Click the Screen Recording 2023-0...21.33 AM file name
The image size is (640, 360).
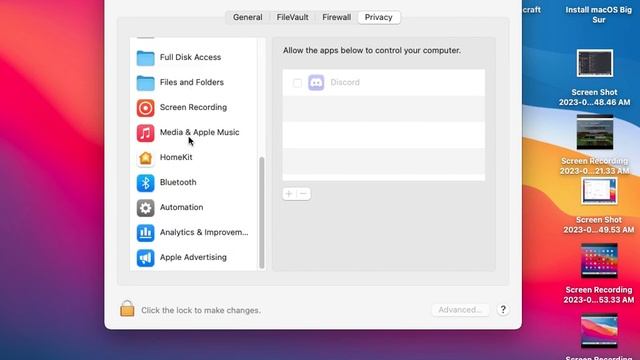594,166
